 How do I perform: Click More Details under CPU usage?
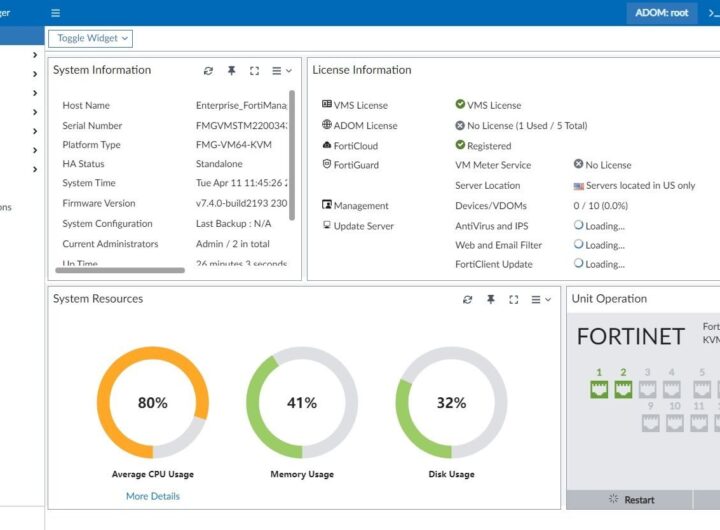[x=153, y=496]
